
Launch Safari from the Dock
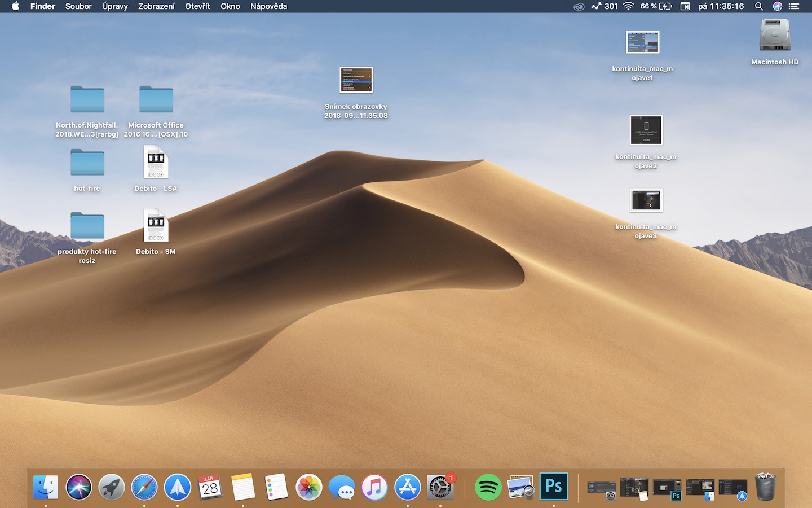[144, 487]
